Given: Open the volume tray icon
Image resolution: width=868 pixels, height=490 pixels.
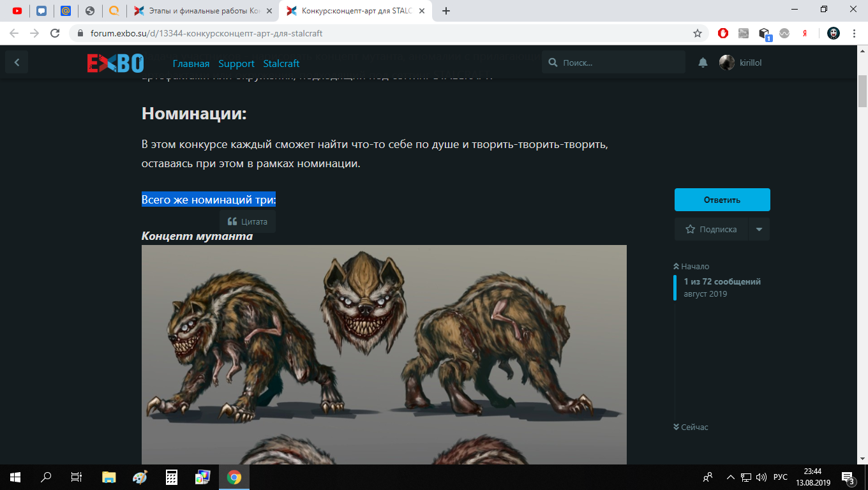Looking at the screenshot, I should [x=761, y=477].
